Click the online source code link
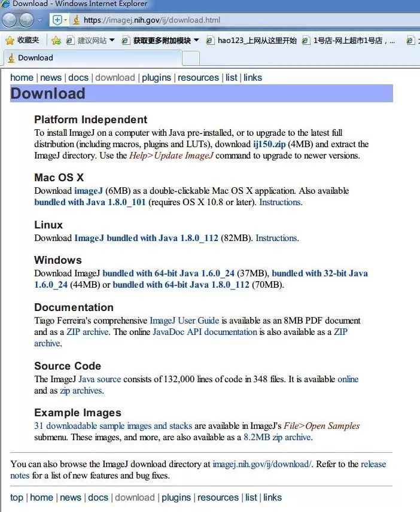Screen dimensions: 420x512 click(x=348, y=379)
